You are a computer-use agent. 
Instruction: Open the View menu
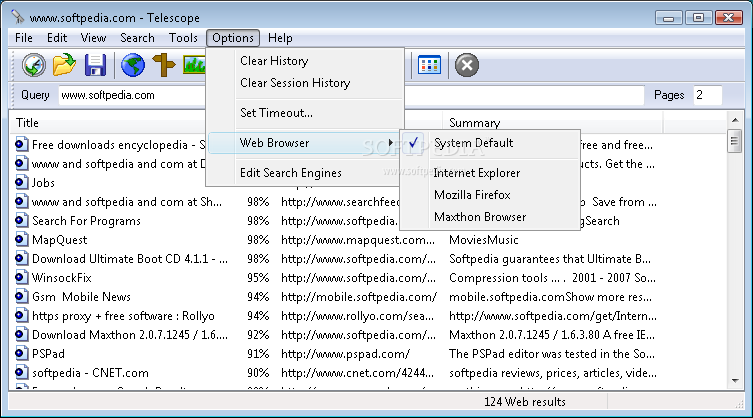tap(93, 37)
